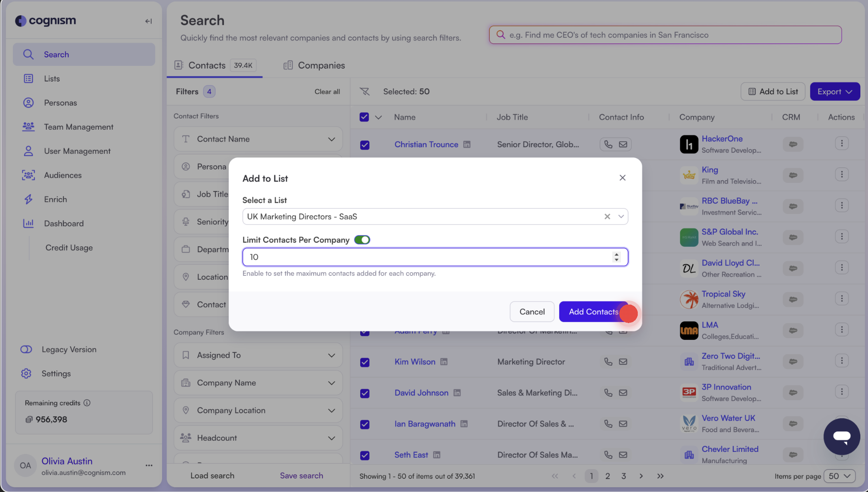Click the Add Contacts button
This screenshot has height=492, width=868.
point(593,311)
